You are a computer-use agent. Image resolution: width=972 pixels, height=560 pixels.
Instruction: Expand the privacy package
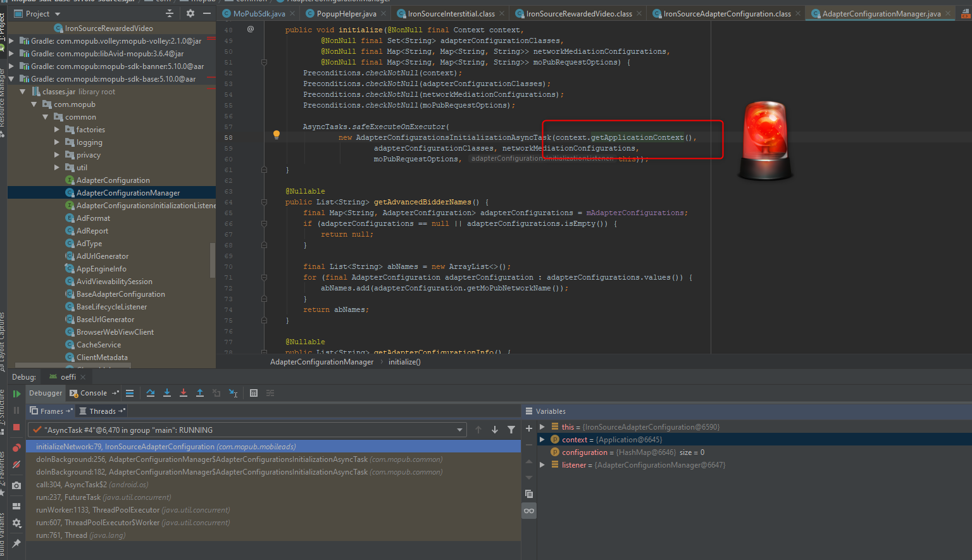click(x=57, y=155)
